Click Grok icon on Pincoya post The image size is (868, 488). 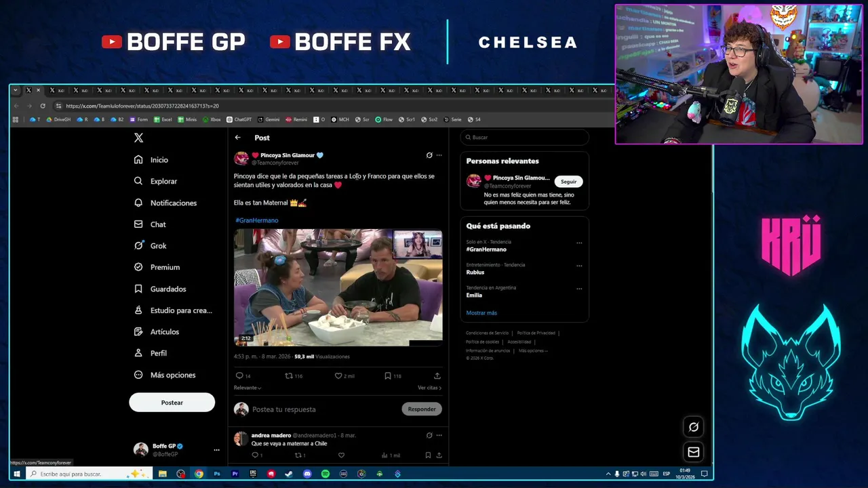click(x=429, y=155)
